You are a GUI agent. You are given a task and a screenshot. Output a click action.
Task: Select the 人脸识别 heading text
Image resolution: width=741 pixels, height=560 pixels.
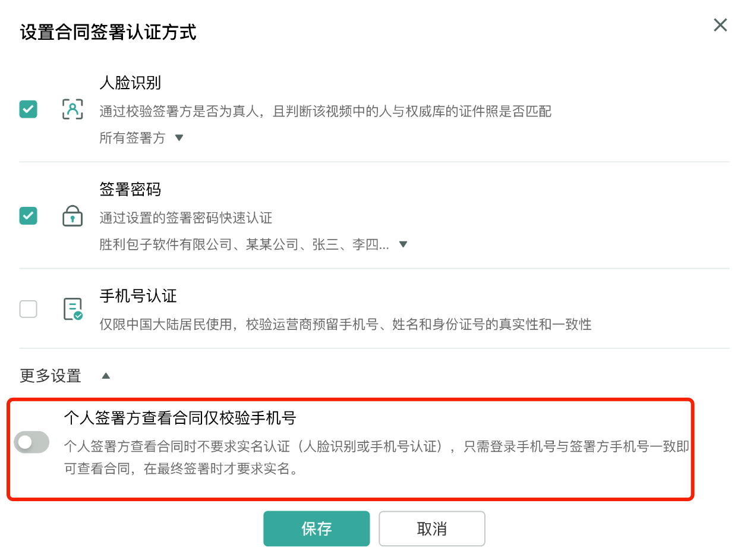pyautogui.click(x=130, y=83)
